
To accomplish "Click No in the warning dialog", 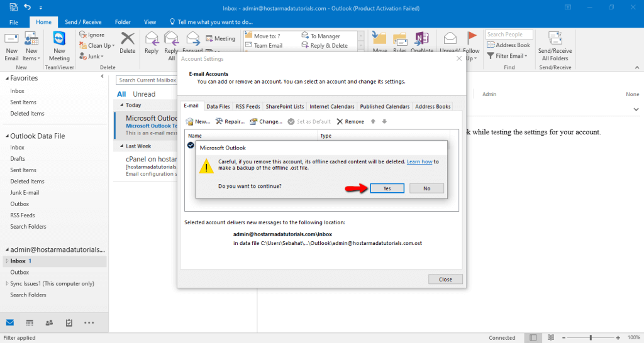I will tap(427, 188).
